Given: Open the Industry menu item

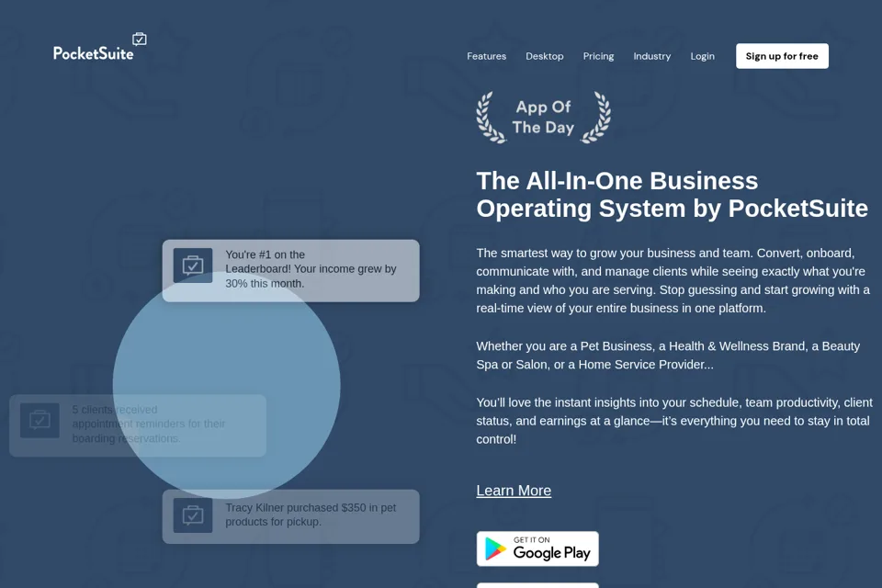Looking at the screenshot, I should [x=651, y=56].
